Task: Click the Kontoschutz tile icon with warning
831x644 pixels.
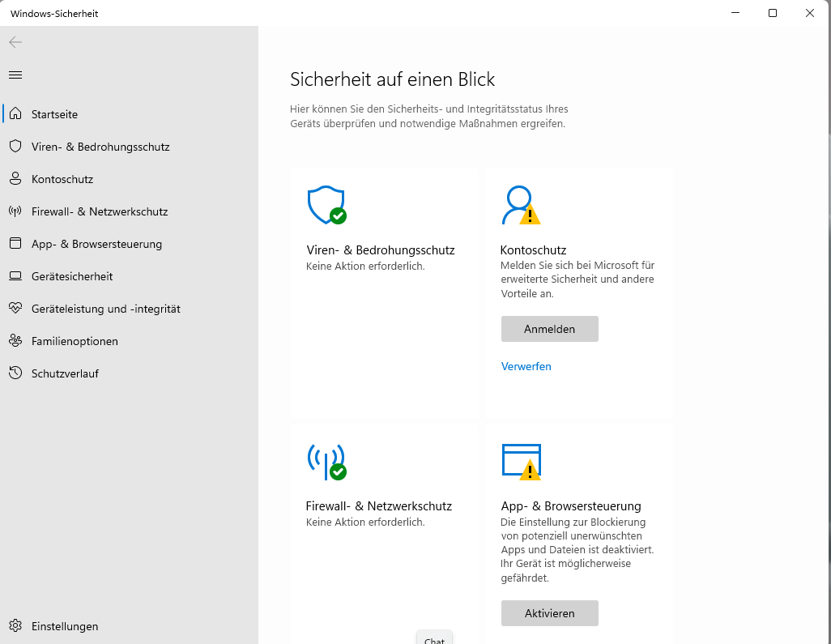Action: 521,206
